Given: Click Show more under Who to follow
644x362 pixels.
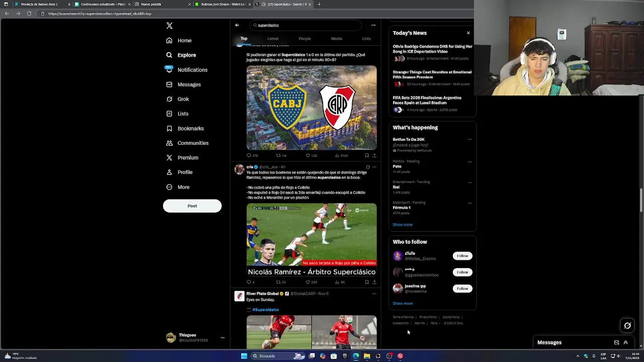Looking at the screenshot, I should click(403, 303).
